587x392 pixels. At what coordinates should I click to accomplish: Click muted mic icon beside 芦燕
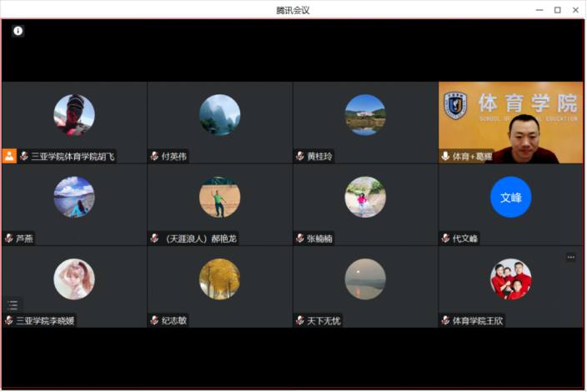click(8, 239)
